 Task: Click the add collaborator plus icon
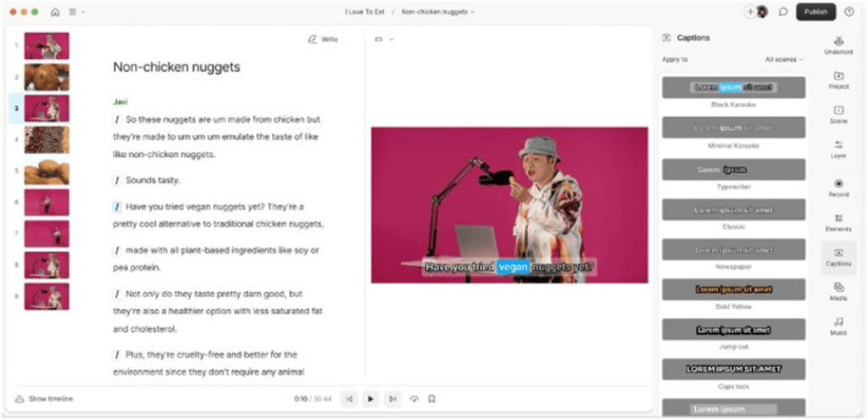(x=750, y=12)
